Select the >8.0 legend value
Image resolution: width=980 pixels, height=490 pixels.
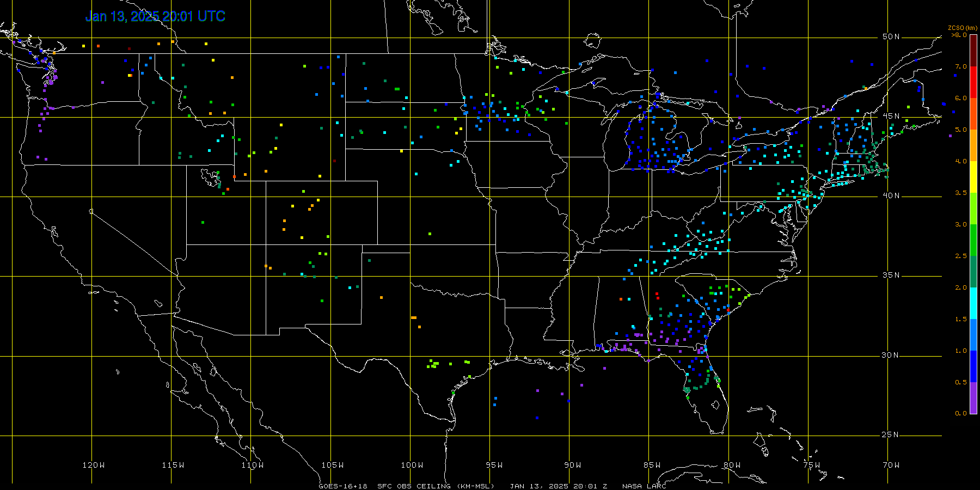click(x=959, y=35)
